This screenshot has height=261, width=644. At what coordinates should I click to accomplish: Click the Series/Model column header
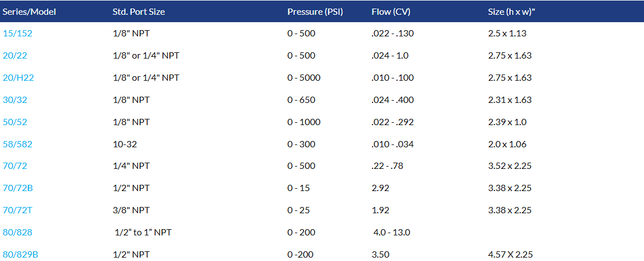[x=29, y=11]
